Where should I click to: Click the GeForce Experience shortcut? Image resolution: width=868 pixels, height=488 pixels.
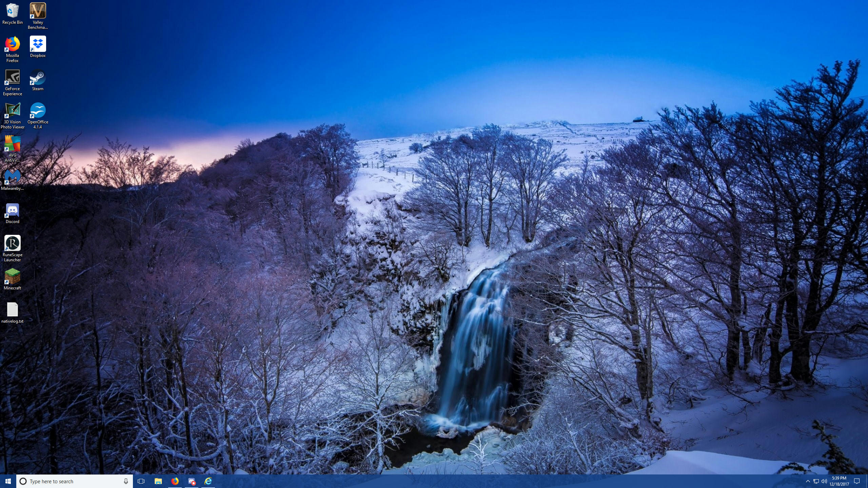(13, 83)
